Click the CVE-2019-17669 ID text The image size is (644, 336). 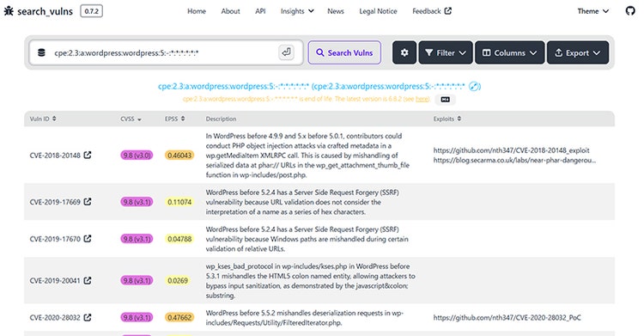click(55, 202)
